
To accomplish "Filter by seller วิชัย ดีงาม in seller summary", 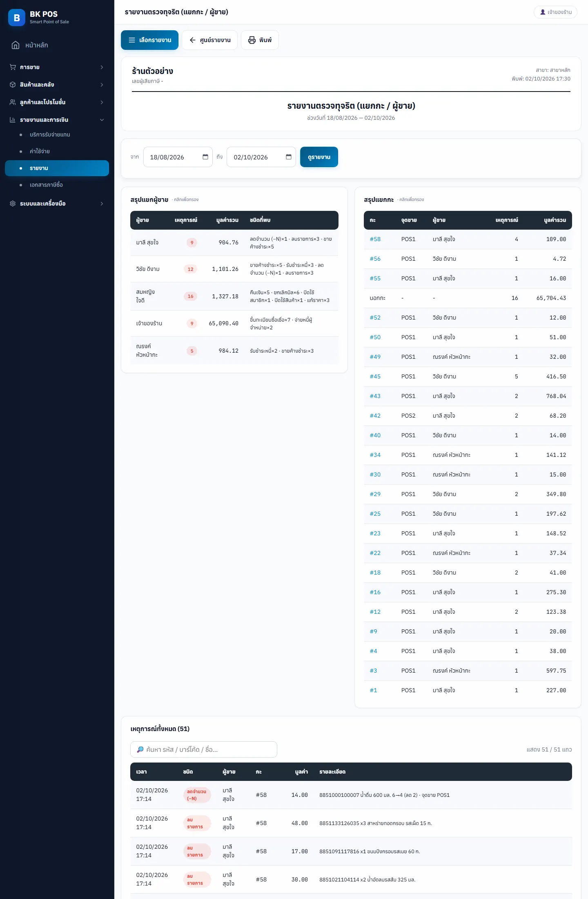I will [x=234, y=269].
